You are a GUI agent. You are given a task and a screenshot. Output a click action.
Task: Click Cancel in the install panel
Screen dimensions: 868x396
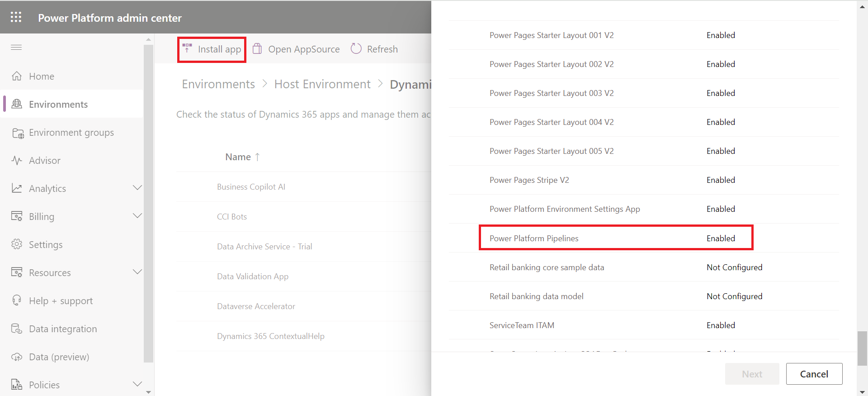814,374
